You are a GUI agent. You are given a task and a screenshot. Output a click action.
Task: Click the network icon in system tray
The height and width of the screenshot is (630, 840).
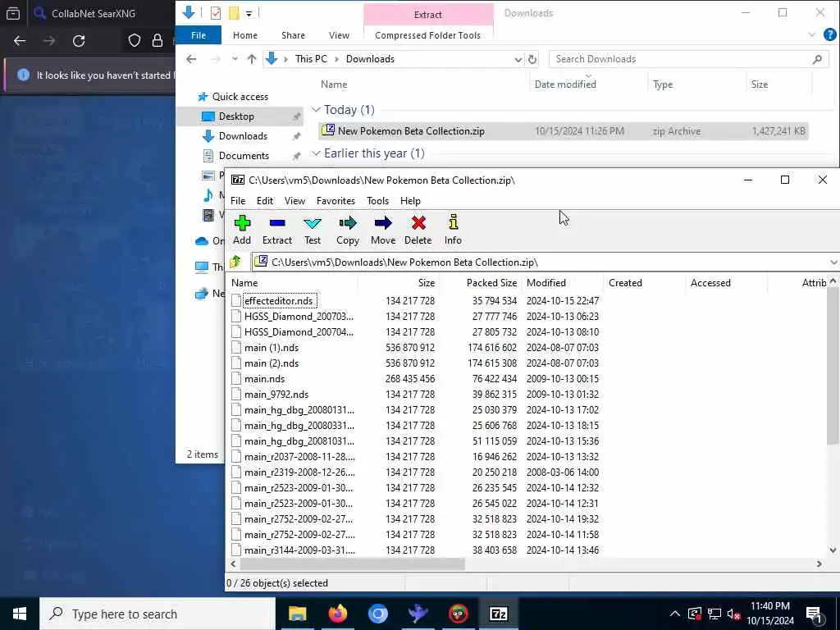[714, 614]
